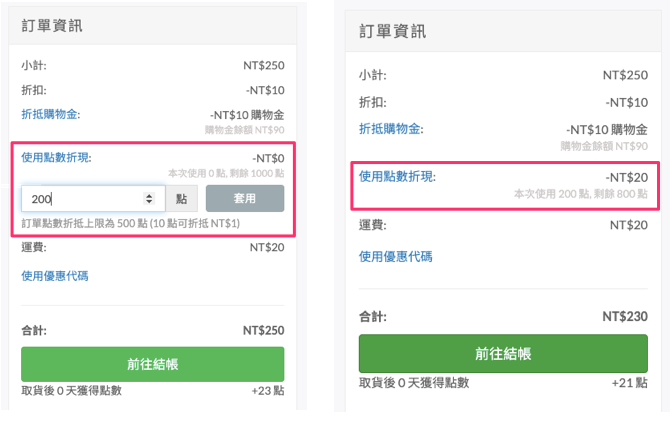672x422 pixels.
Task: Click the points input field showing 200
Action: click(x=82, y=199)
